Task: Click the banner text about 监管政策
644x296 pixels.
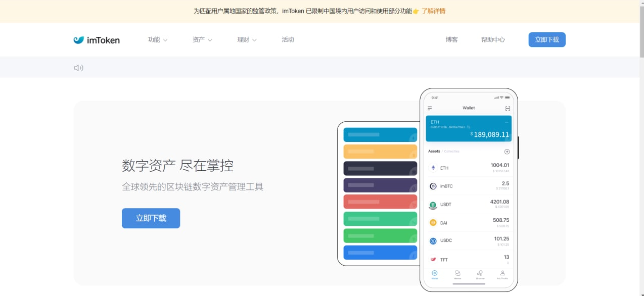Action: 303,11
